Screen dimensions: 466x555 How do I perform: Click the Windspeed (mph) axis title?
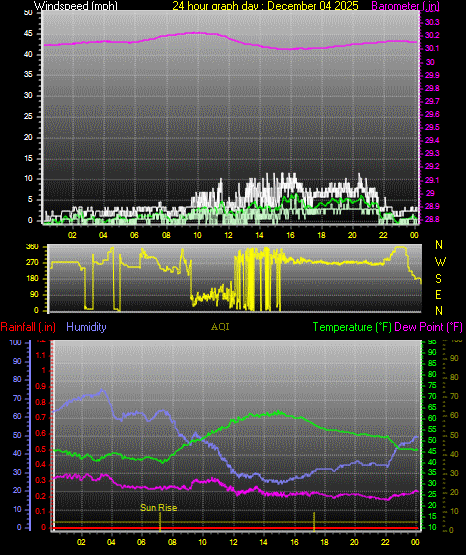tap(75, 5)
